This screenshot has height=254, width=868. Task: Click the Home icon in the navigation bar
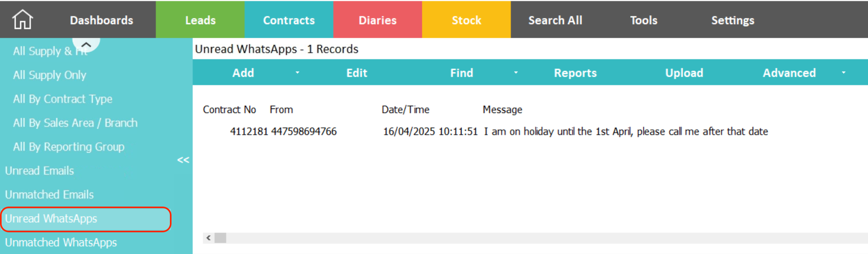point(22,19)
